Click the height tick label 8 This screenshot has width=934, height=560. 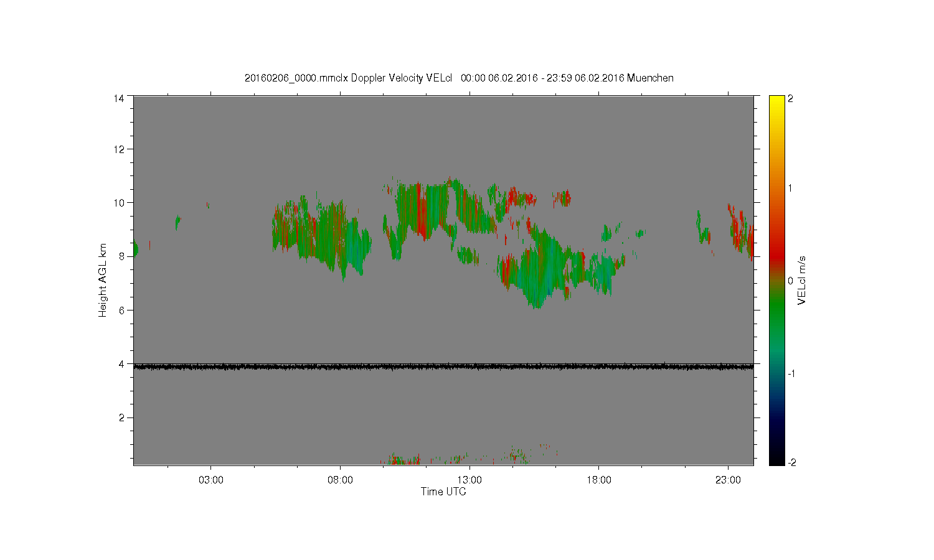[121, 256]
